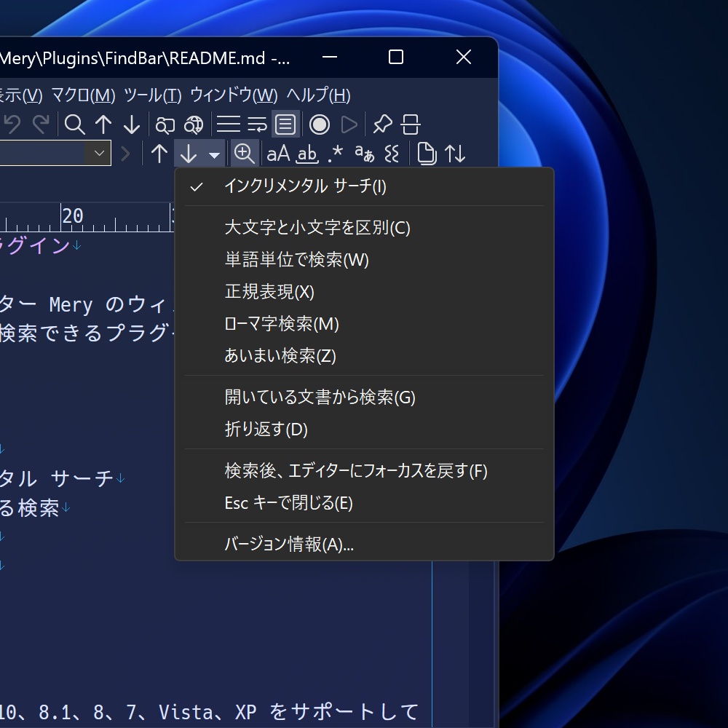Screen dimensions: 728x728
Task: Toggle match case aA icon
Action: tap(279, 153)
